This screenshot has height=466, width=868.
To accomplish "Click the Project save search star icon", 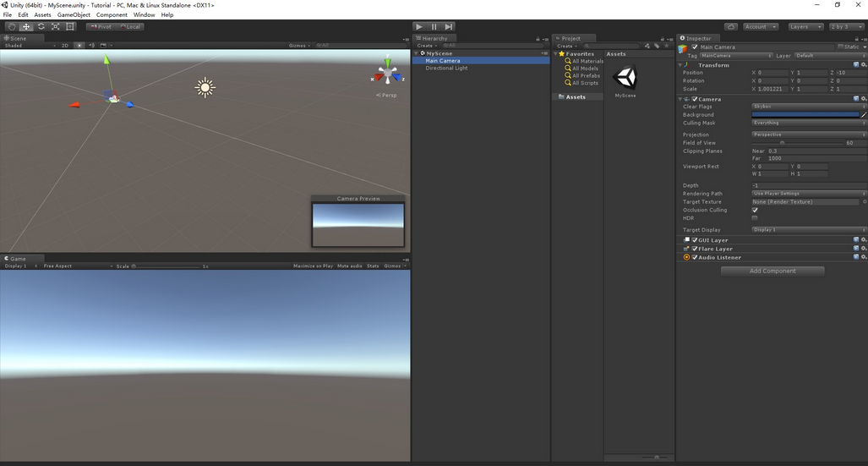I will (x=667, y=46).
